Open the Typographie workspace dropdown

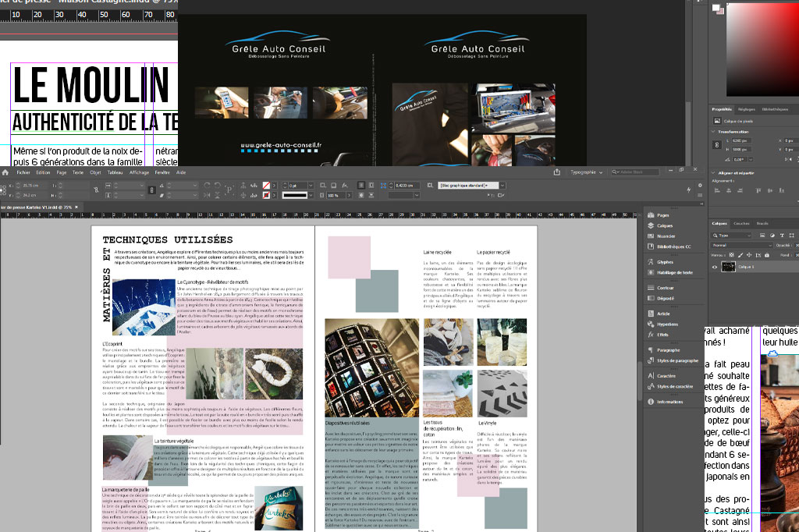[x=585, y=172]
